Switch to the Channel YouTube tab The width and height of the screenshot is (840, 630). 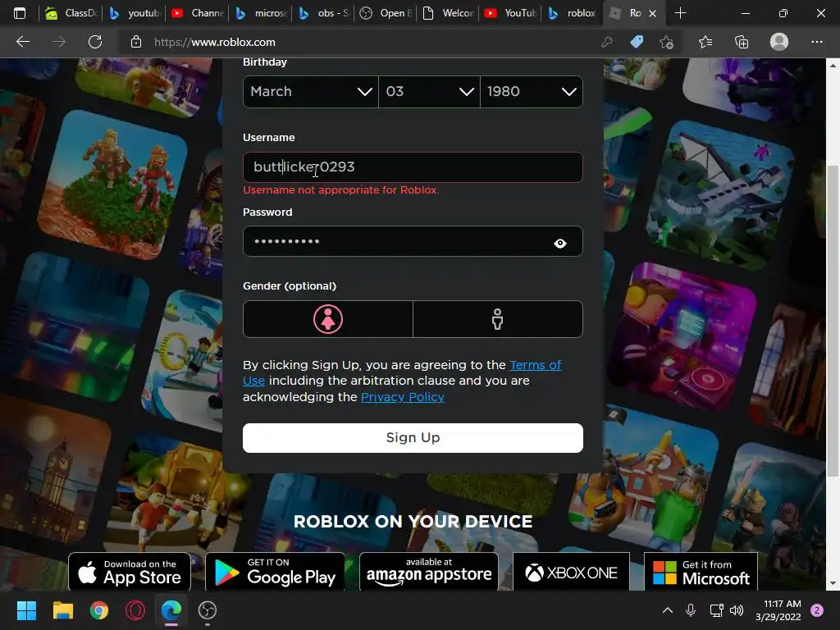coord(197,13)
